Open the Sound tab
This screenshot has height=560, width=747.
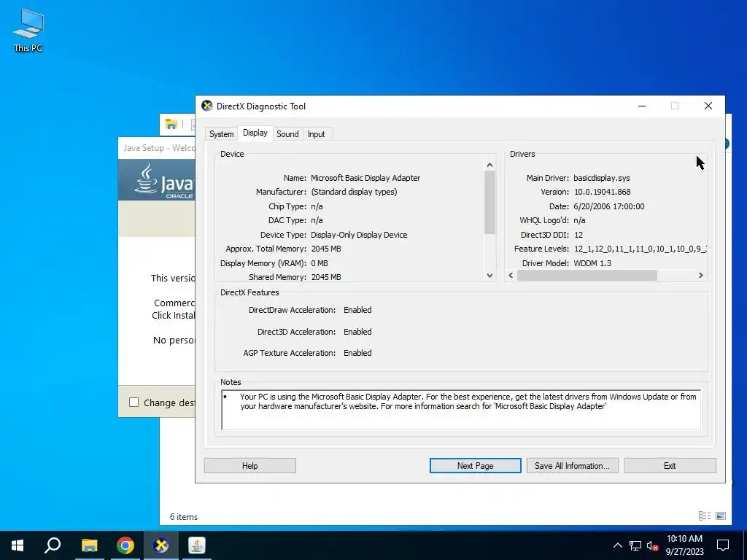coord(287,134)
